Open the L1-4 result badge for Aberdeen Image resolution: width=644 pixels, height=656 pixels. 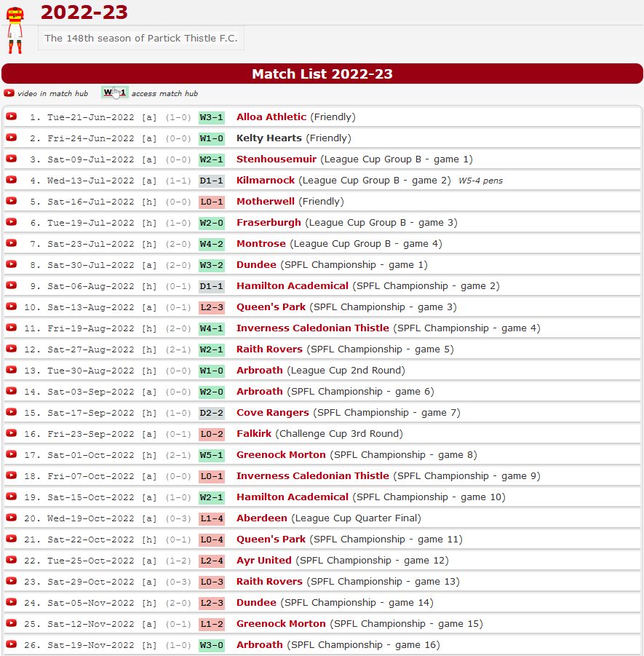(x=212, y=519)
